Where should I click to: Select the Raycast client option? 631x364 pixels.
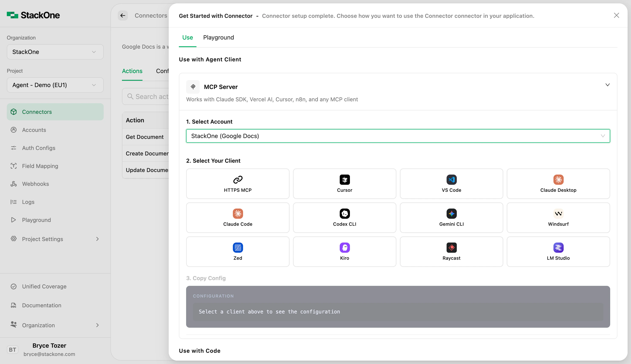451,251
